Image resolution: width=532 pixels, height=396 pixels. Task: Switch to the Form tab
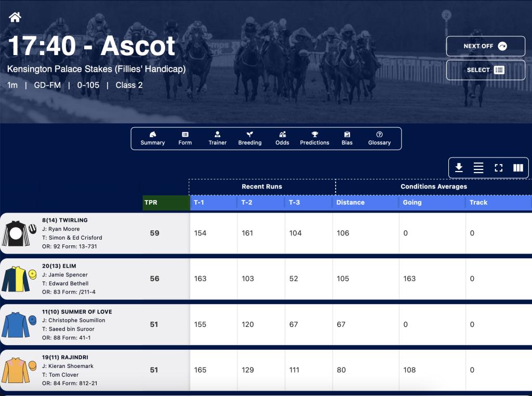coord(185,138)
